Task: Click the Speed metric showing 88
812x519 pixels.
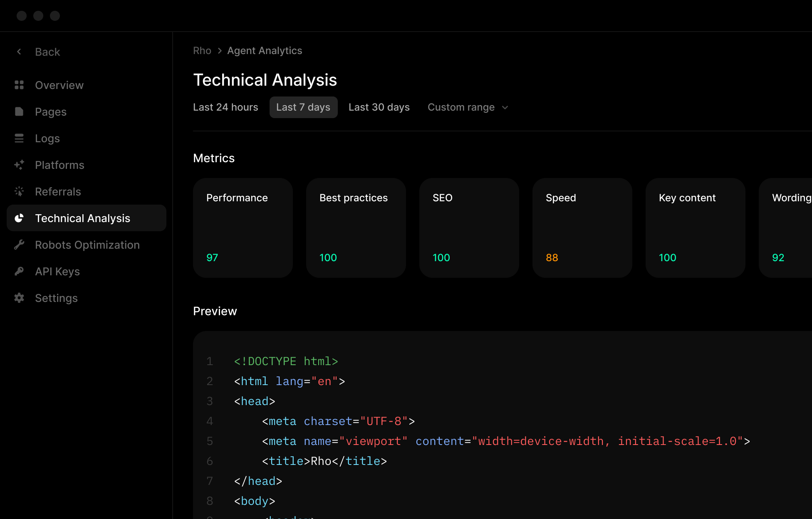Action: 582,228
